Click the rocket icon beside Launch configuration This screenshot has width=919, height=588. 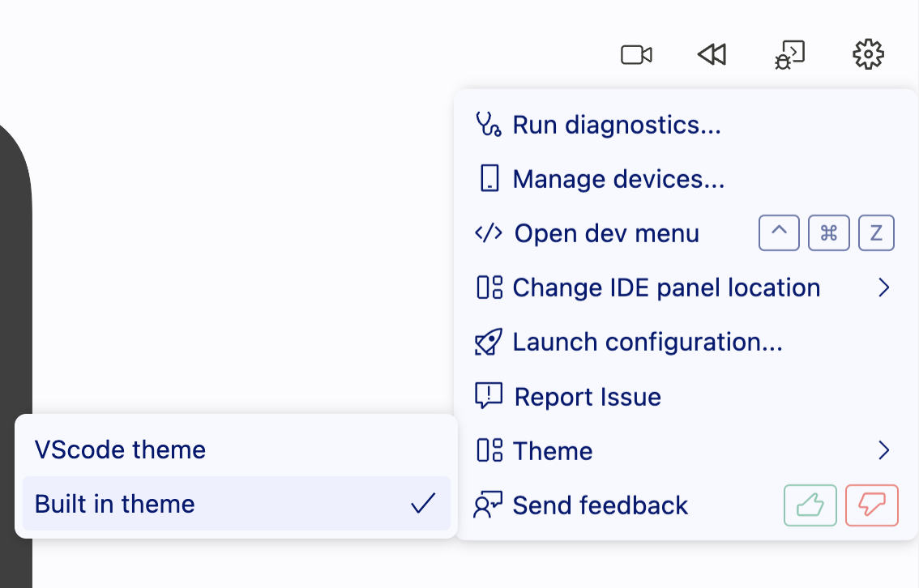(x=487, y=342)
